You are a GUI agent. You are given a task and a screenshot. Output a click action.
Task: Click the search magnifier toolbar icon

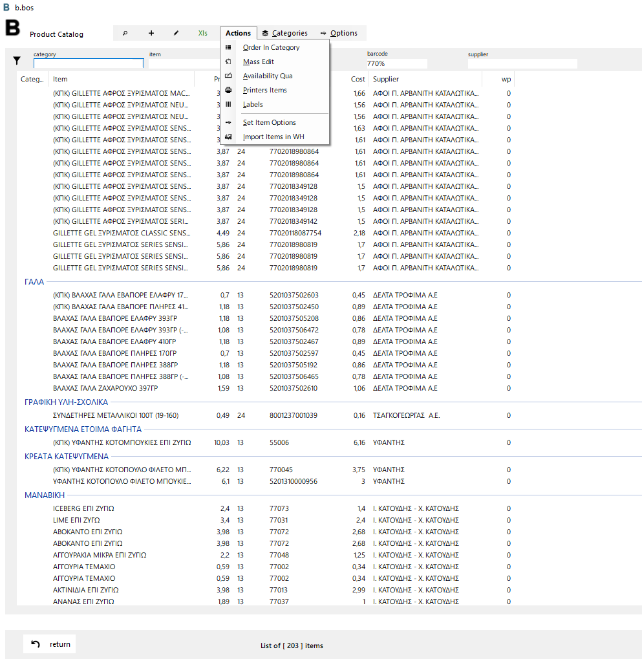point(125,34)
